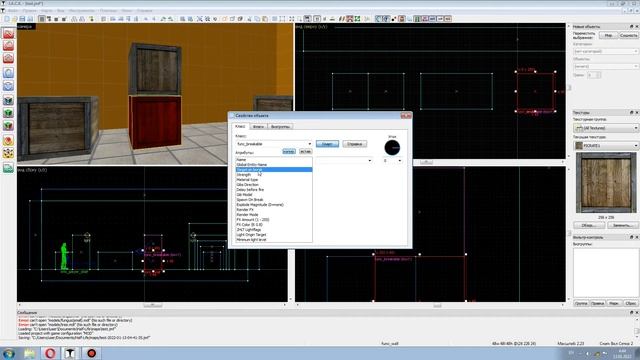Select the Magnify tool in left toolbar

click(x=8, y=45)
